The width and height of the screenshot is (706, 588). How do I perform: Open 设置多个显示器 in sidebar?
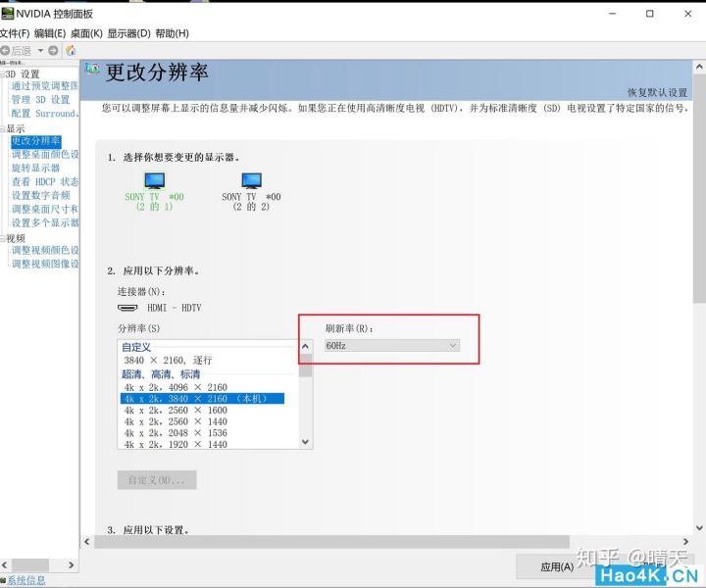point(44,222)
